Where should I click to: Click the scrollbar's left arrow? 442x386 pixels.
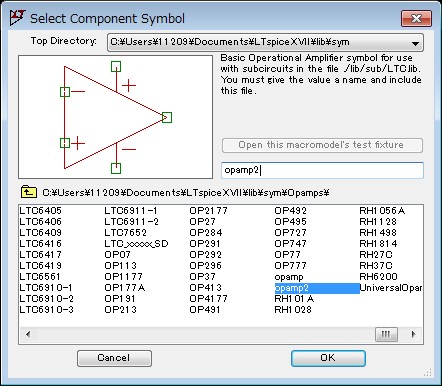(x=28, y=334)
